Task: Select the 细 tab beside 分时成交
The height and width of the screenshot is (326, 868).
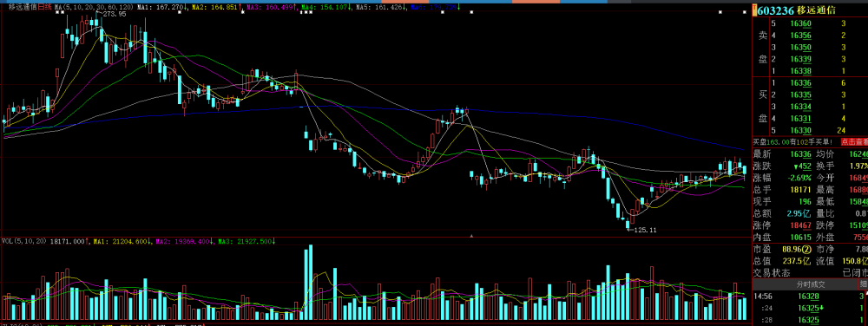Action: click(863, 284)
